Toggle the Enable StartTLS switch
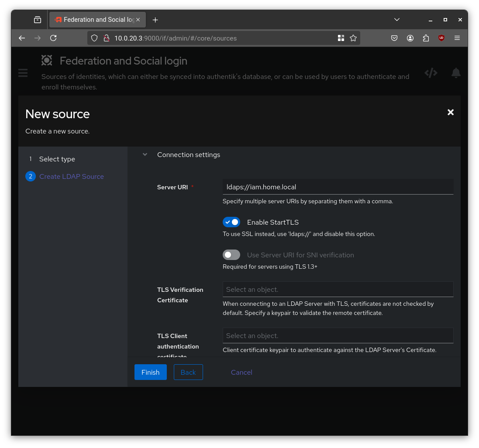The height and width of the screenshot is (448, 479). coord(231,222)
